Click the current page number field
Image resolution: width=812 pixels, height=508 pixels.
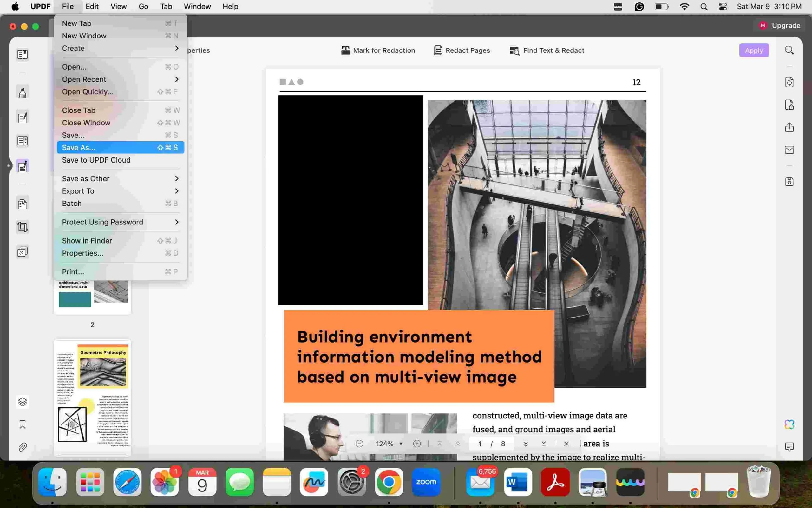coord(480,444)
